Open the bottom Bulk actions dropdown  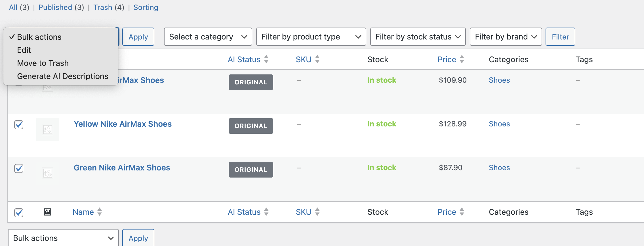63,238
